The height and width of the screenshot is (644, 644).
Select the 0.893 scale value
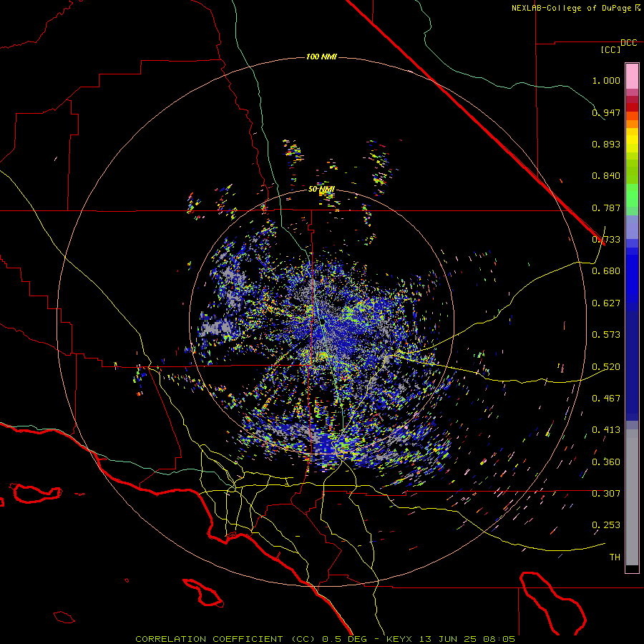[x=606, y=144]
